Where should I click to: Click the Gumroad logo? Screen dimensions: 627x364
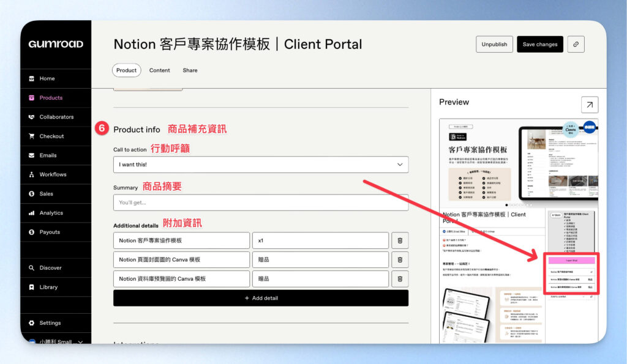[x=56, y=44]
